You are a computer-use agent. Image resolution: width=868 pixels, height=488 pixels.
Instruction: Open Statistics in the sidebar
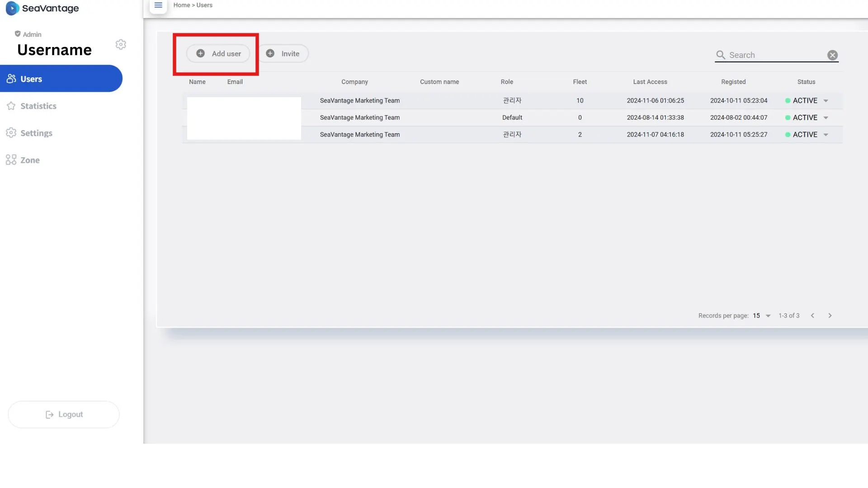click(x=38, y=106)
